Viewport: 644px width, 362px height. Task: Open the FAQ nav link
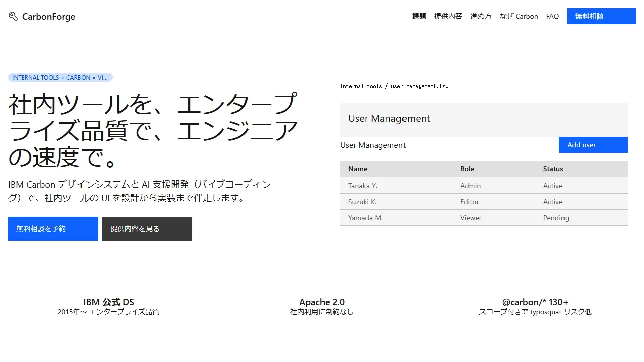coord(553,16)
